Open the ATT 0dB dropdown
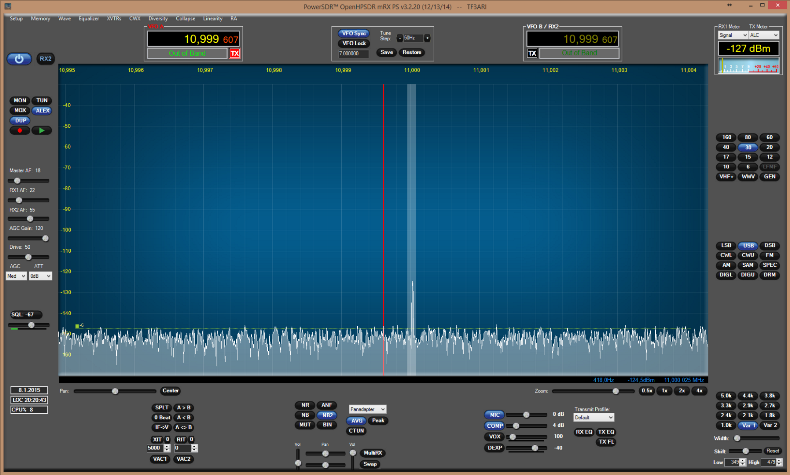The height and width of the screenshot is (475, 790). point(40,276)
